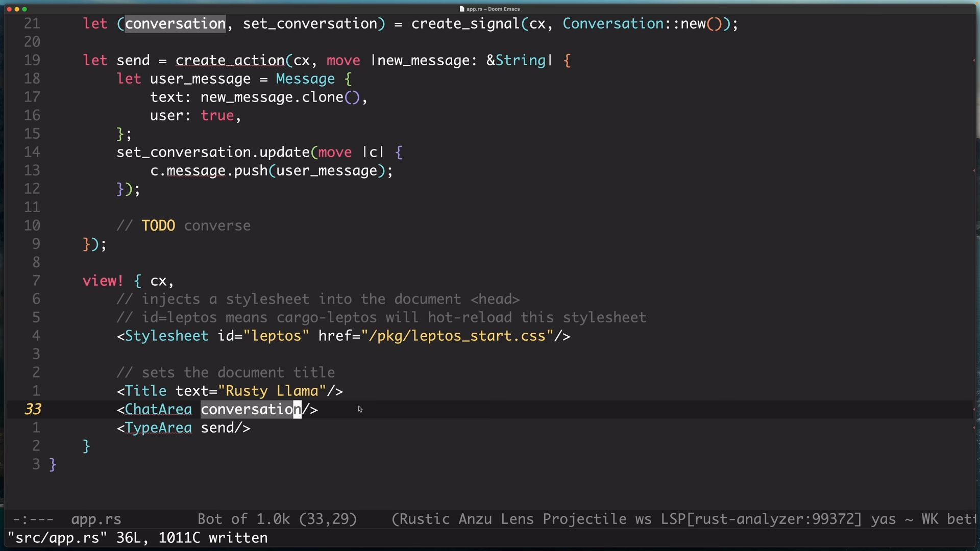Open the LSP rust-analyzer mode line menu

click(761, 519)
